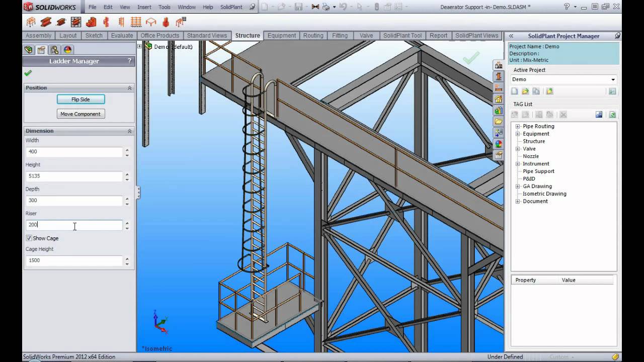Expand the Equipment tree node
Screen dimensions: 644x362
click(517, 134)
